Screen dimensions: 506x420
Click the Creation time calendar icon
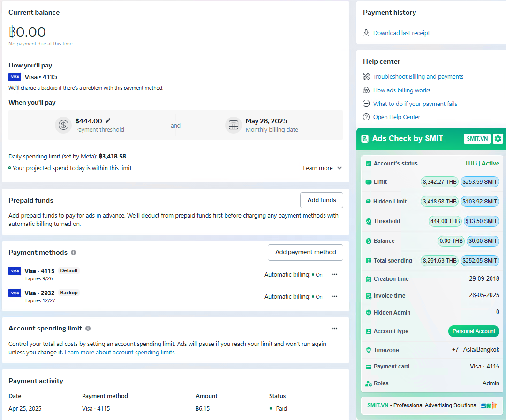(x=369, y=279)
